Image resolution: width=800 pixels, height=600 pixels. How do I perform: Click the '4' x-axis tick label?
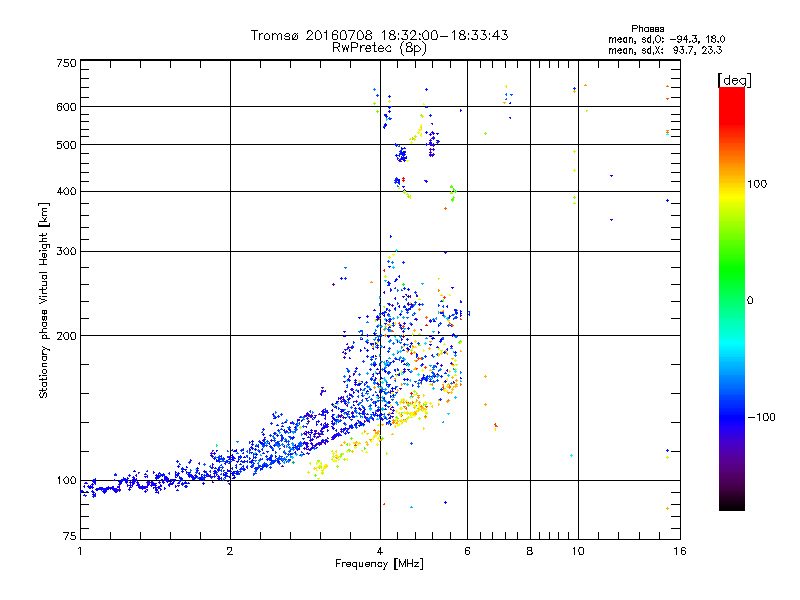tap(380, 551)
